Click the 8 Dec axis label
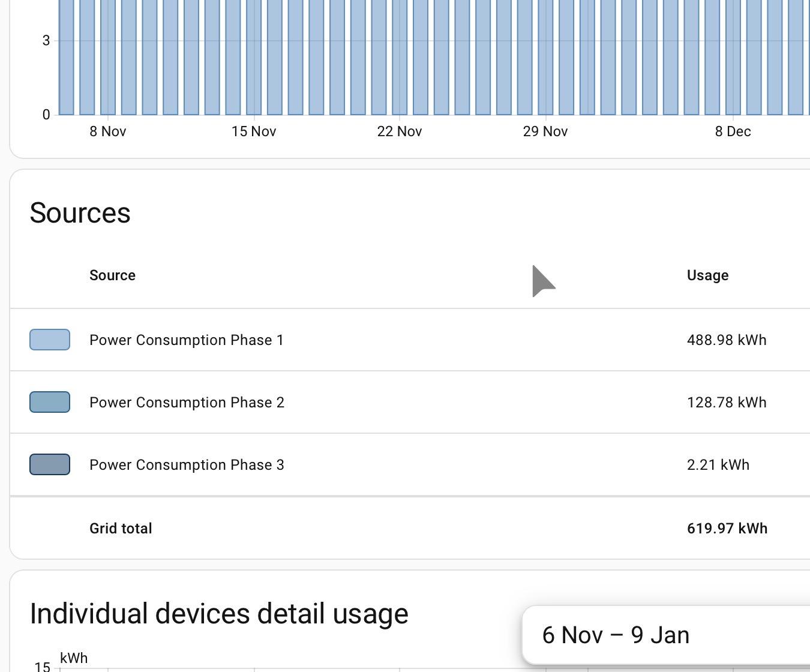Viewport: 810px width, 672px height. 733,131
